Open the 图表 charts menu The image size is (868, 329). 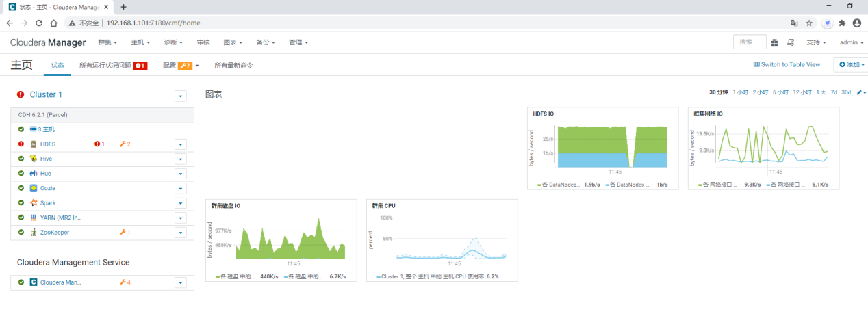click(233, 42)
